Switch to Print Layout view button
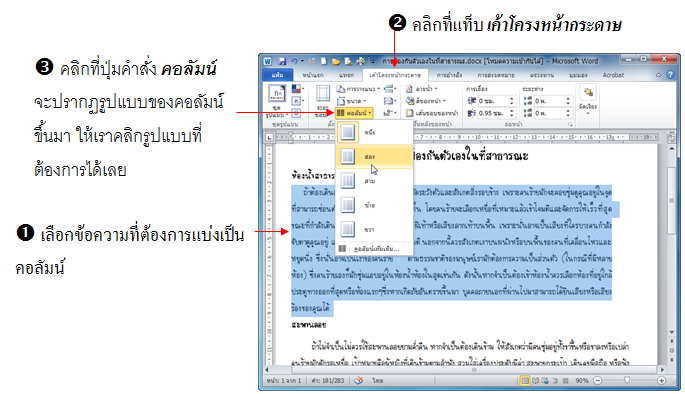The image size is (685, 394). tap(525, 380)
